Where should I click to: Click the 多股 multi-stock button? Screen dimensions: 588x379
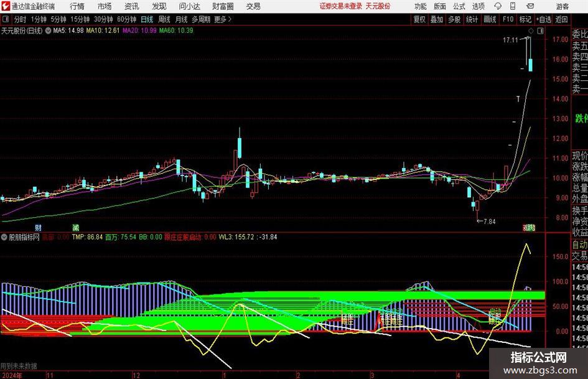[x=454, y=19]
